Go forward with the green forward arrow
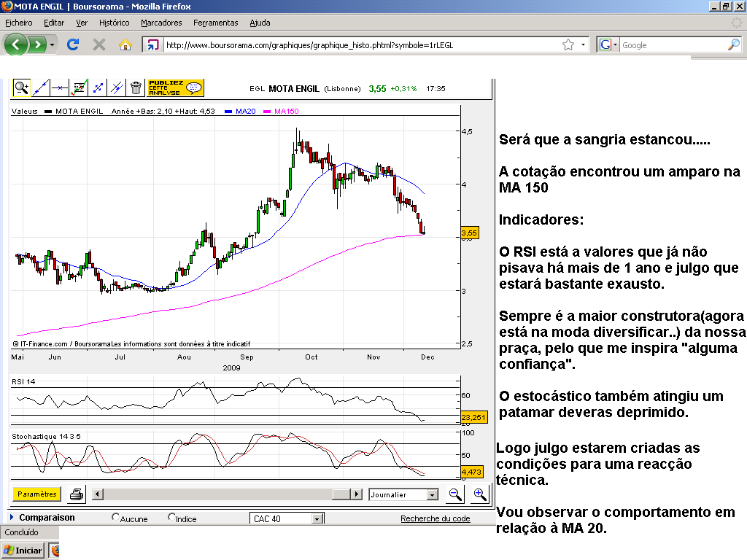Image resolution: width=747 pixels, height=560 pixels. click(x=37, y=44)
